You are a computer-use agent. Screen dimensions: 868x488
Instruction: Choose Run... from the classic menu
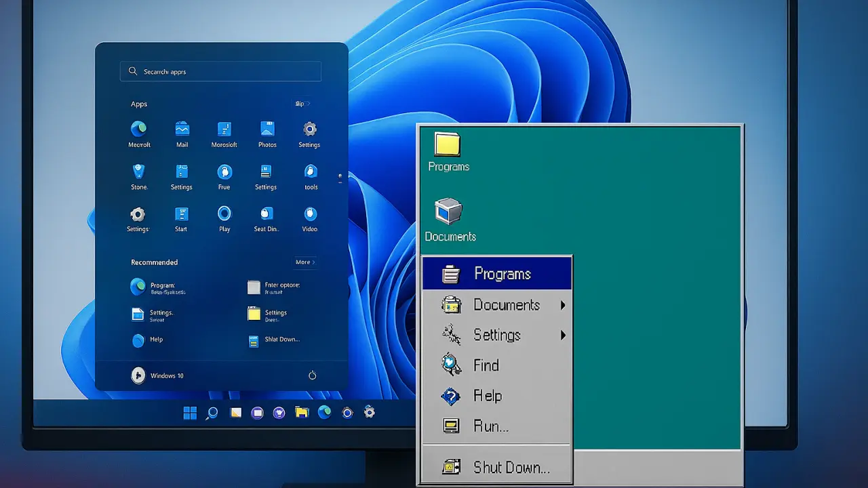(490, 426)
